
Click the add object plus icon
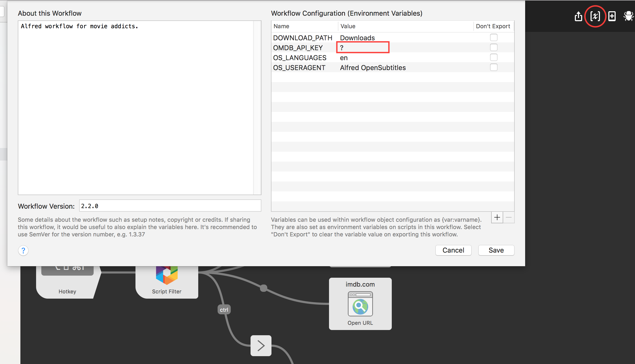point(612,16)
